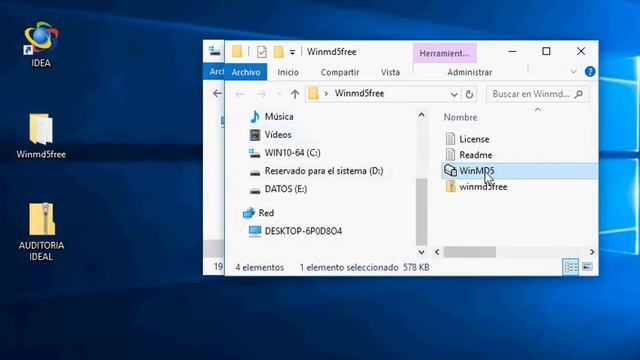Open the Customize Quick Access Toolbar dropdown

click(x=292, y=52)
